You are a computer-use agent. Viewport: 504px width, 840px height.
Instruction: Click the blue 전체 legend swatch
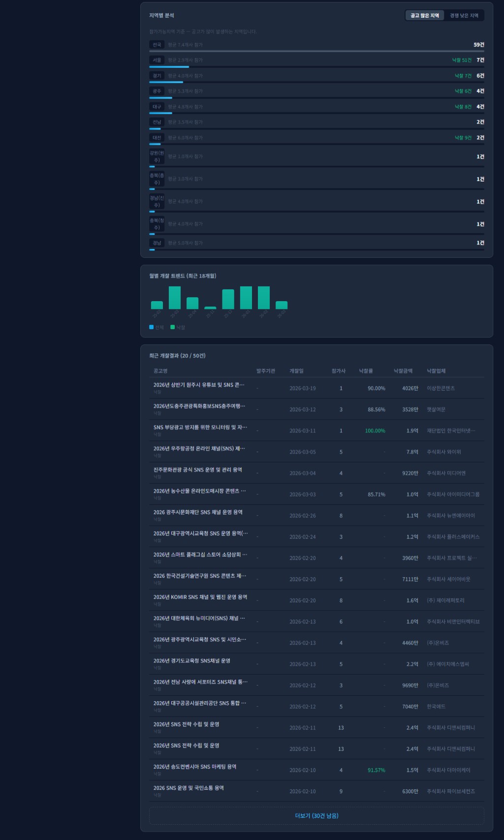[x=152, y=327]
